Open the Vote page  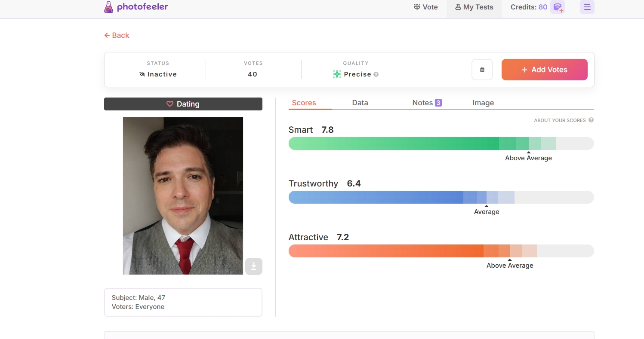(x=425, y=7)
